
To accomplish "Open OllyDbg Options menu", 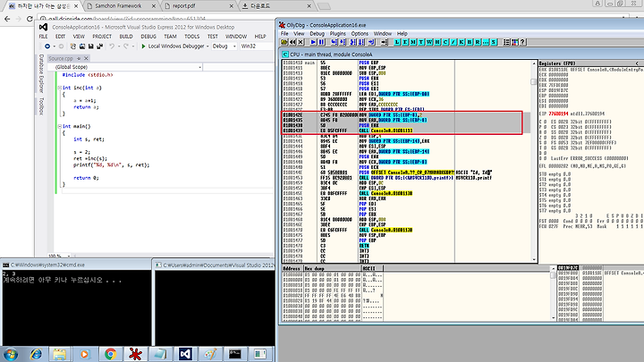I will [360, 34].
